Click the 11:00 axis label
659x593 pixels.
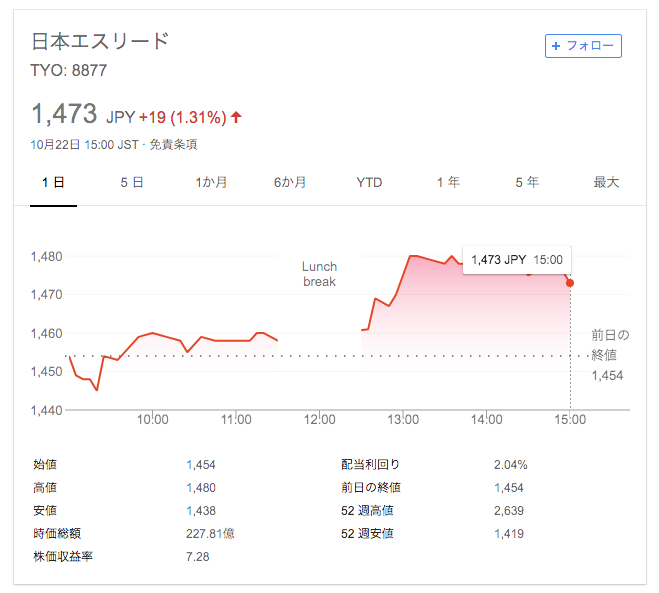coord(236,419)
